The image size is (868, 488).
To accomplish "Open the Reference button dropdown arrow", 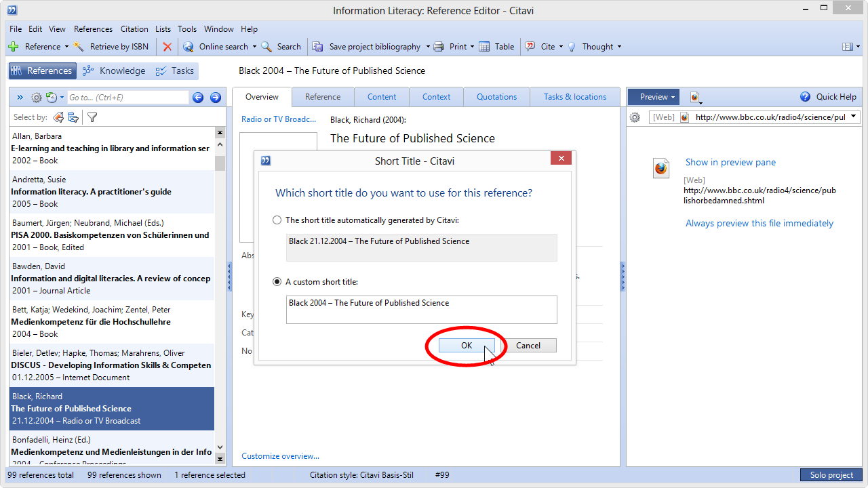I will [66, 47].
